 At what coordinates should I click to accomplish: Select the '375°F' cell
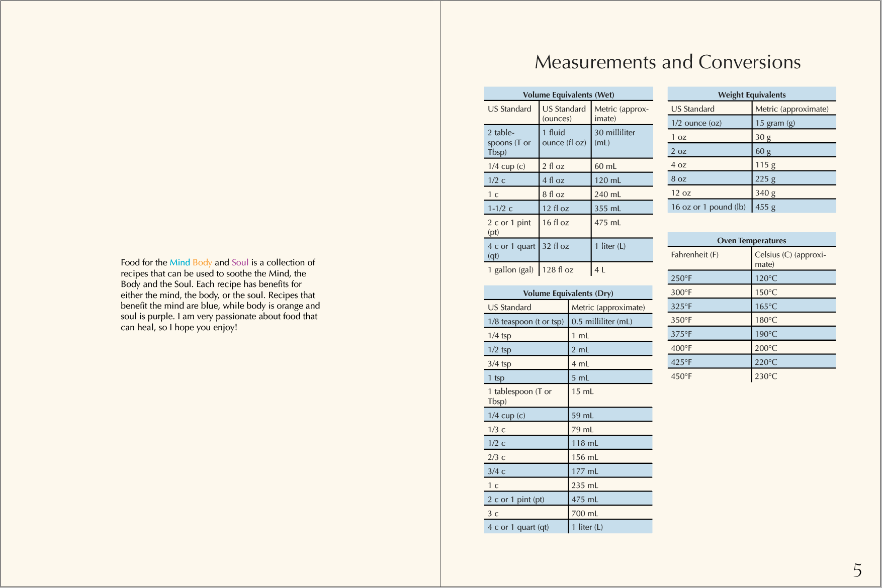710,334
